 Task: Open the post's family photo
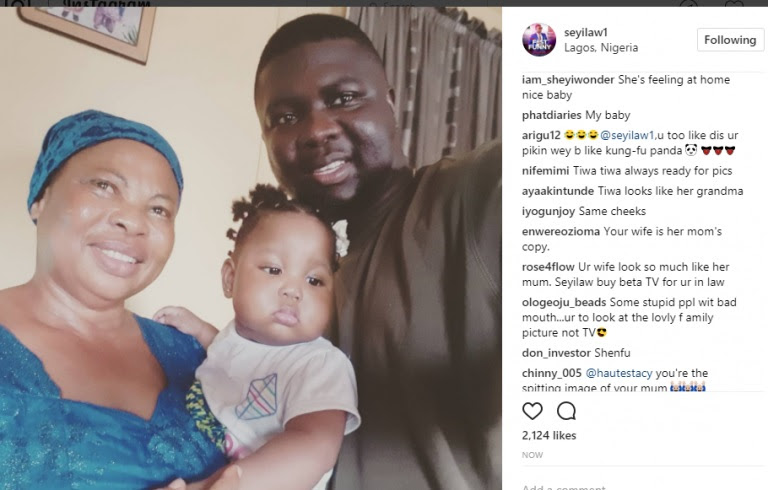pos(251,248)
